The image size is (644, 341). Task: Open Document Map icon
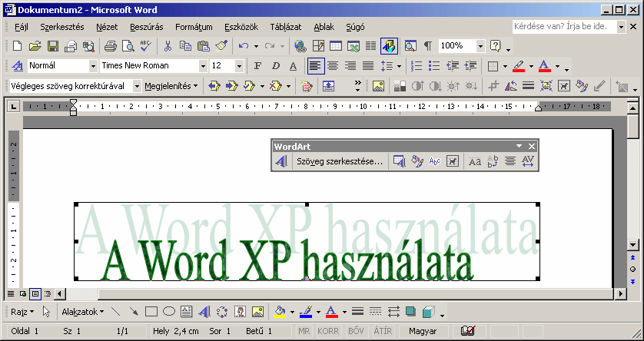click(x=410, y=46)
